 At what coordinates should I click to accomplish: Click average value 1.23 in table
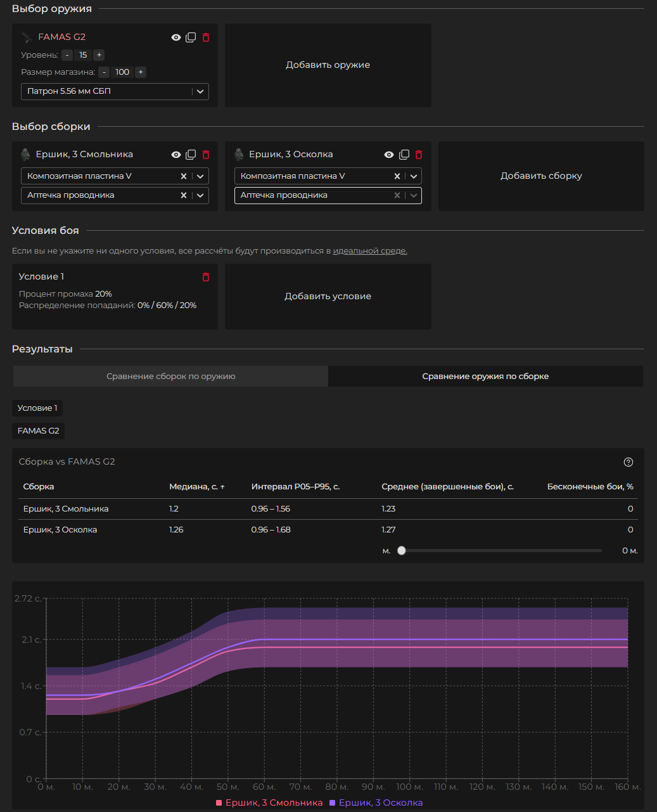pos(388,509)
